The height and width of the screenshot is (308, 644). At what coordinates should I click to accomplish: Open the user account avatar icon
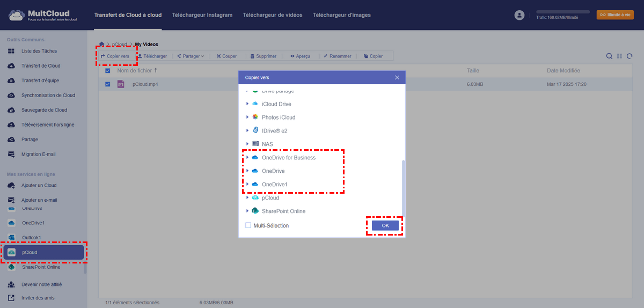[519, 15]
